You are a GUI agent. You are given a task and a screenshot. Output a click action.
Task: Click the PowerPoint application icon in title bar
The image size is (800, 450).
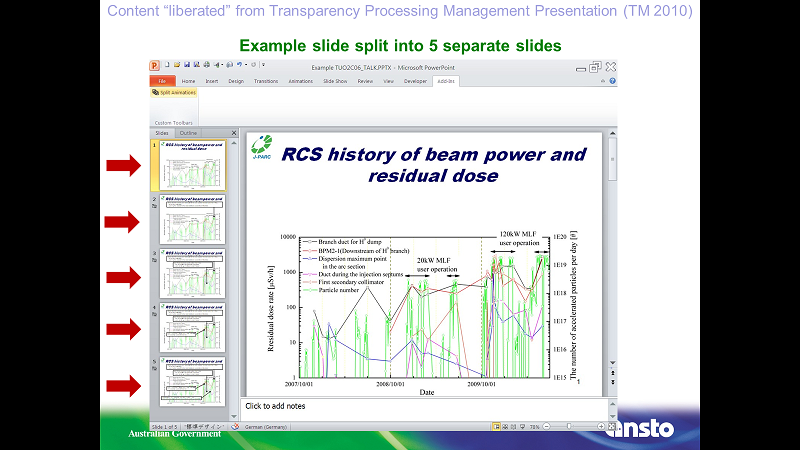[x=155, y=67]
